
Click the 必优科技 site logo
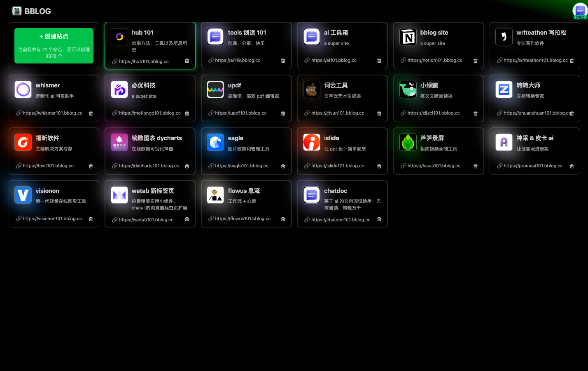click(x=119, y=89)
